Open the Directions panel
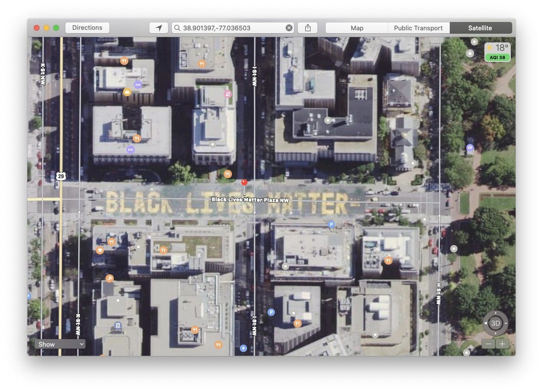Viewport: 543px width, 392px height. tap(87, 28)
